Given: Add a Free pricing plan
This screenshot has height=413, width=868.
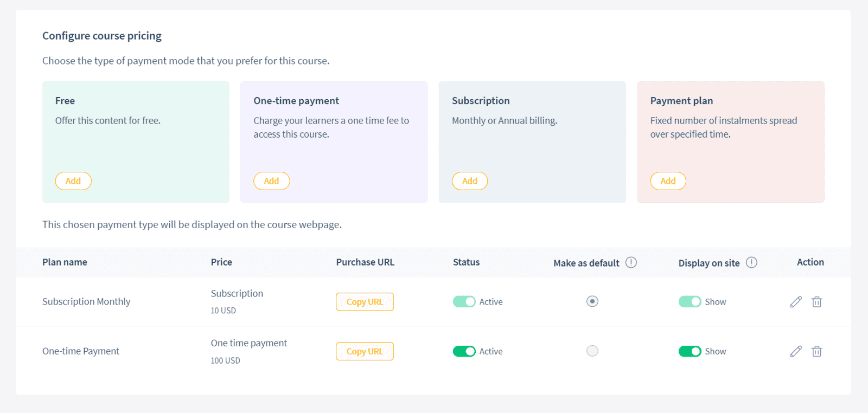Looking at the screenshot, I should (73, 181).
